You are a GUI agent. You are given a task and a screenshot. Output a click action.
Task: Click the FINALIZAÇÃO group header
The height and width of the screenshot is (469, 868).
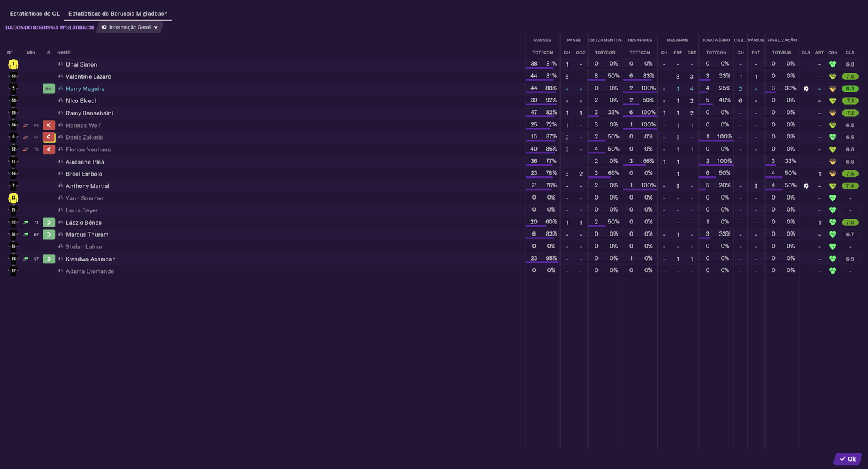pyautogui.click(x=782, y=40)
